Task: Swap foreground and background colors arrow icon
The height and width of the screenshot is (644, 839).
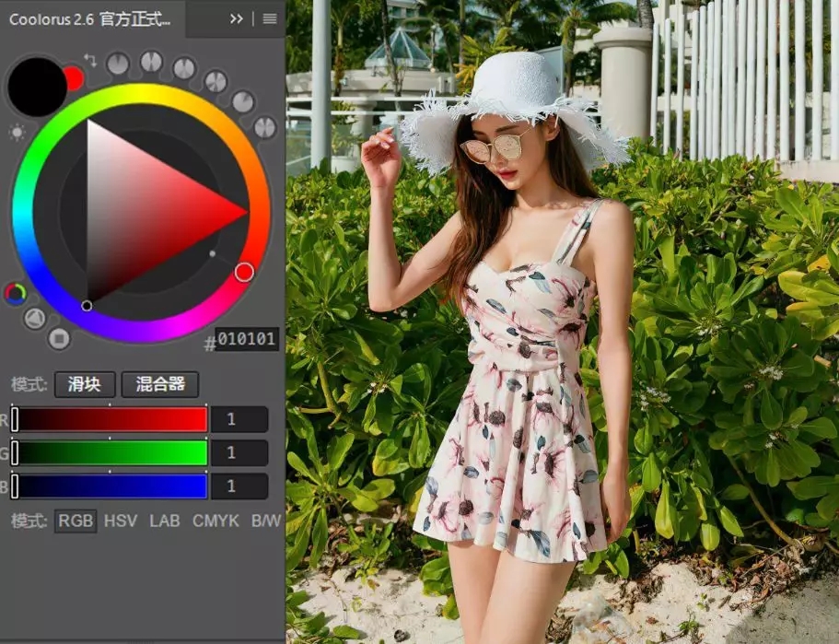Action: coord(90,60)
